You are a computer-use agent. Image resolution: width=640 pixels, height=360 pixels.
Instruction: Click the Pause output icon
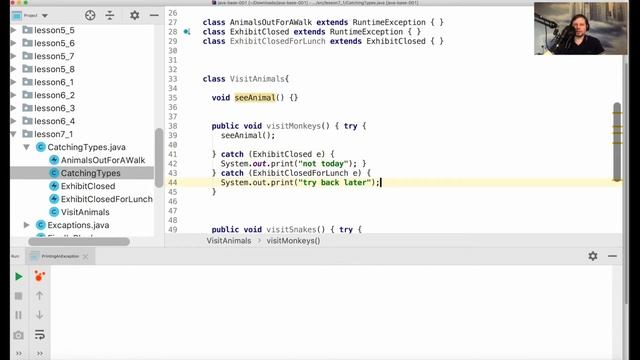pos(18,315)
